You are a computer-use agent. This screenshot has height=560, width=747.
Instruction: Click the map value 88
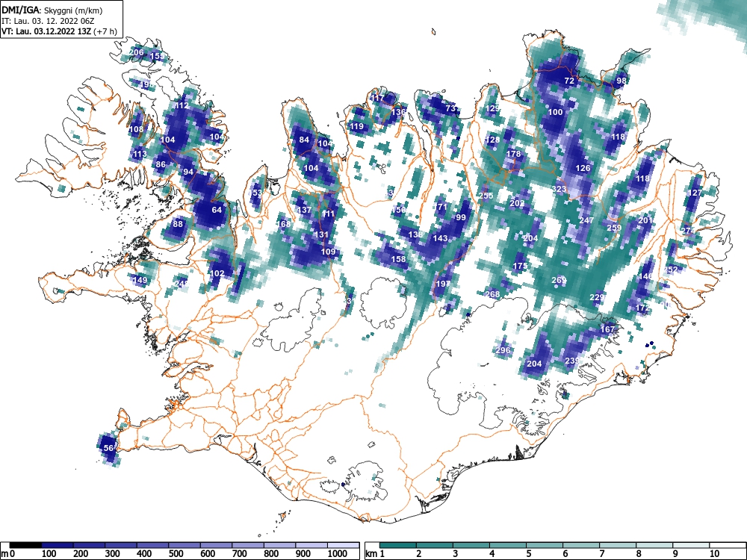click(178, 224)
